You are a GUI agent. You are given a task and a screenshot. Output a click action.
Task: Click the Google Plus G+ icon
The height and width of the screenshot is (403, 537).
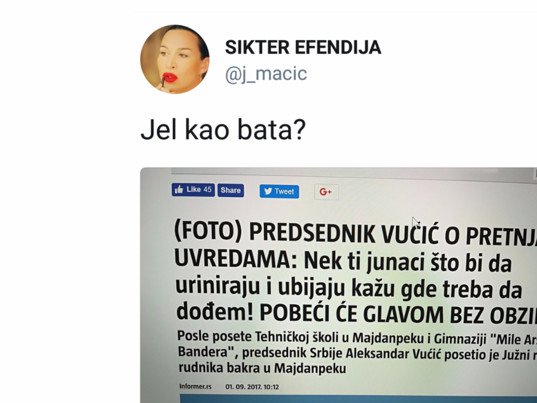326,192
